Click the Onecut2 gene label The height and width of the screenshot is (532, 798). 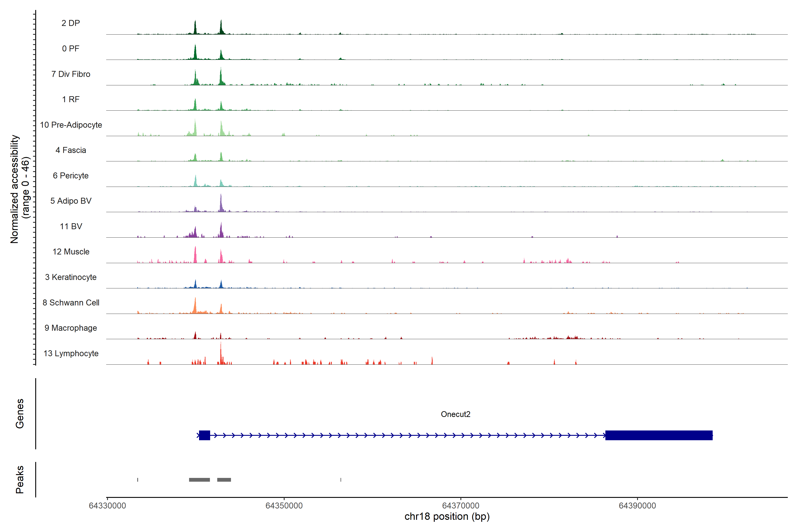[455, 414]
